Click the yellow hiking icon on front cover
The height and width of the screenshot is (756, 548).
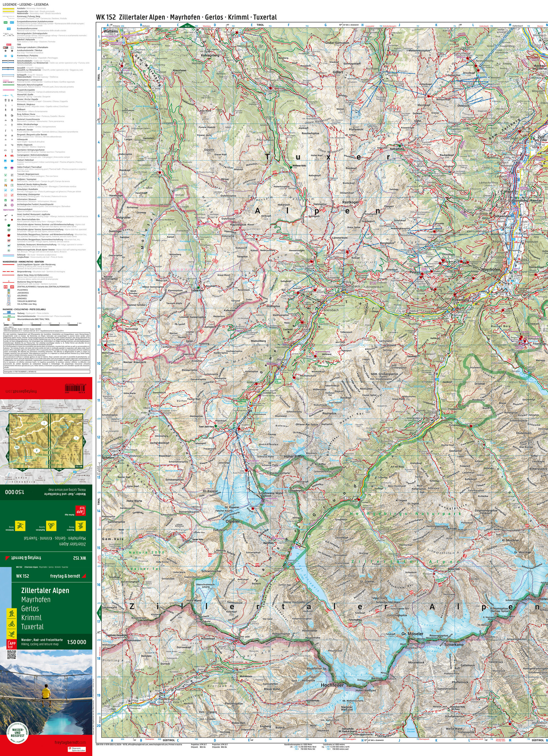[x=12, y=613]
